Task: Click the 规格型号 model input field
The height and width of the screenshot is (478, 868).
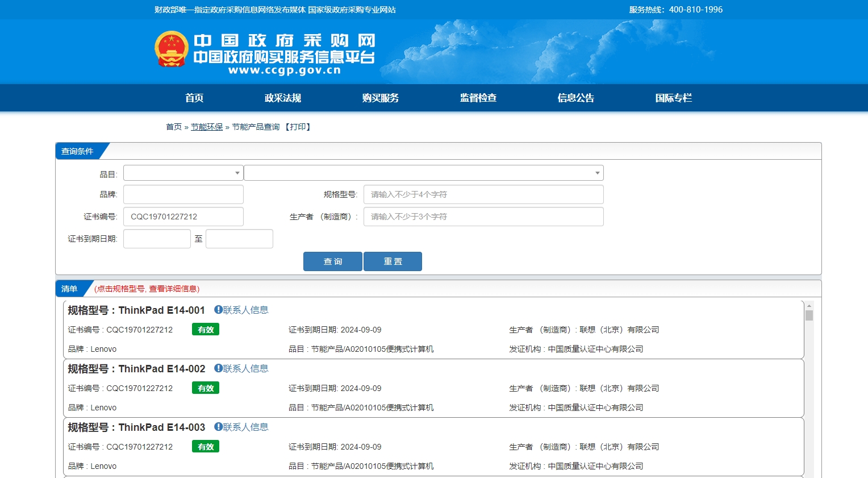Action: pos(483,194)
